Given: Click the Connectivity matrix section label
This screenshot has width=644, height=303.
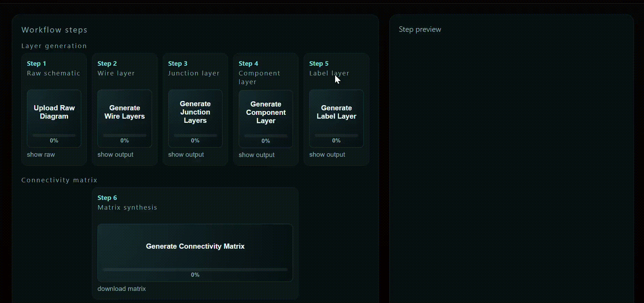Looking at the screenshot, I should 59,180.
